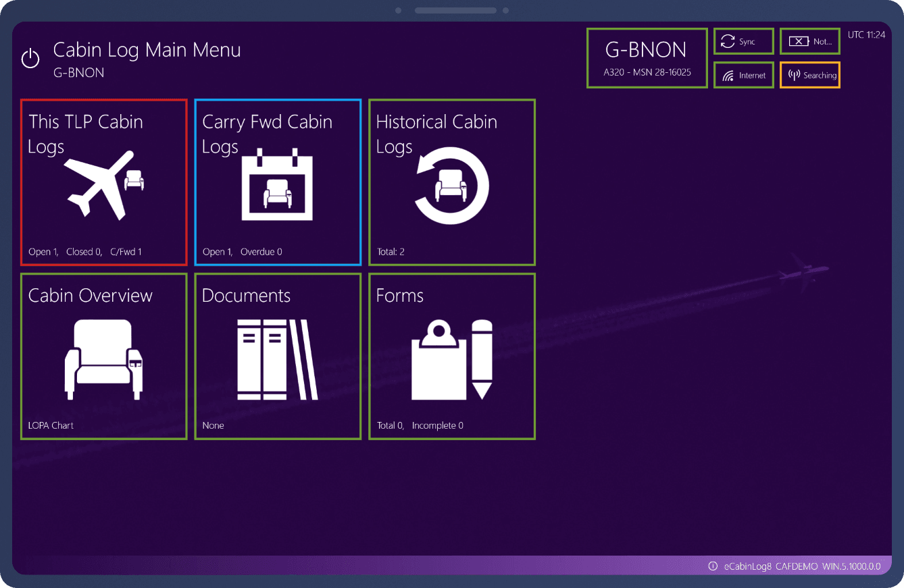Click the battery icon beside Not...
Screen dimensions: 904x588
(799, 42)
